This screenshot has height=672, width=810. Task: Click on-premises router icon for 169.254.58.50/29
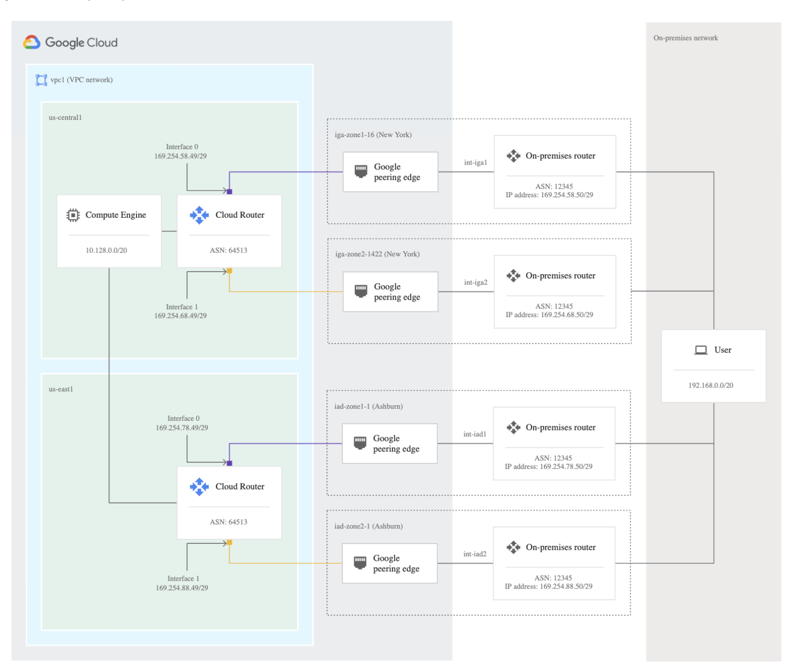[x=514, y=156]
